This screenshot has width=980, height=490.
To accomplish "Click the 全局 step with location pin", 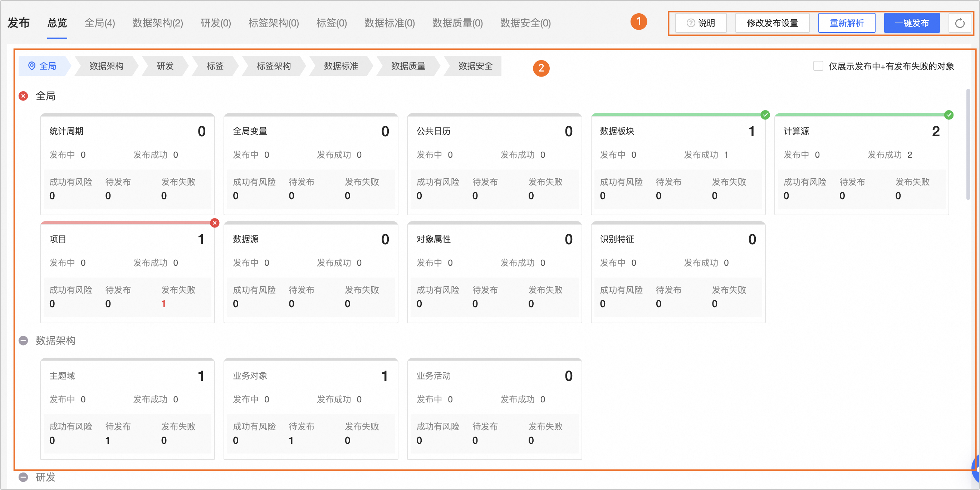I will point(43,66).
